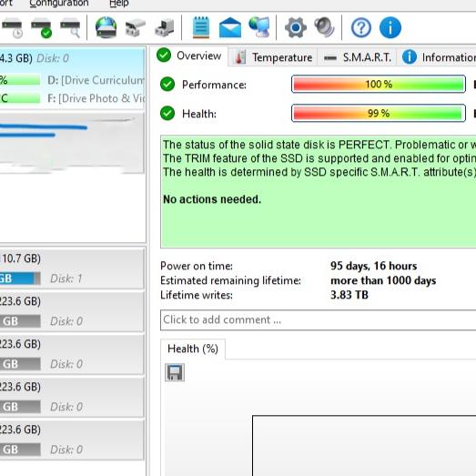Image resolution: width=476 pixels, height=476 pixels.
Task: Switch to the Temperature tab
Action: click(273, 57)
